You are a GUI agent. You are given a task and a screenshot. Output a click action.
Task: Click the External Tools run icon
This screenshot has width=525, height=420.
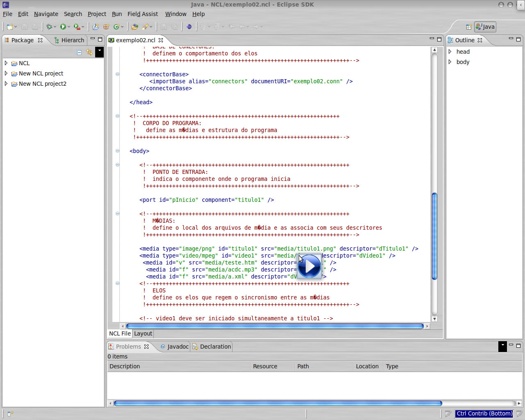pyautogui.click(x=77, y=27)
